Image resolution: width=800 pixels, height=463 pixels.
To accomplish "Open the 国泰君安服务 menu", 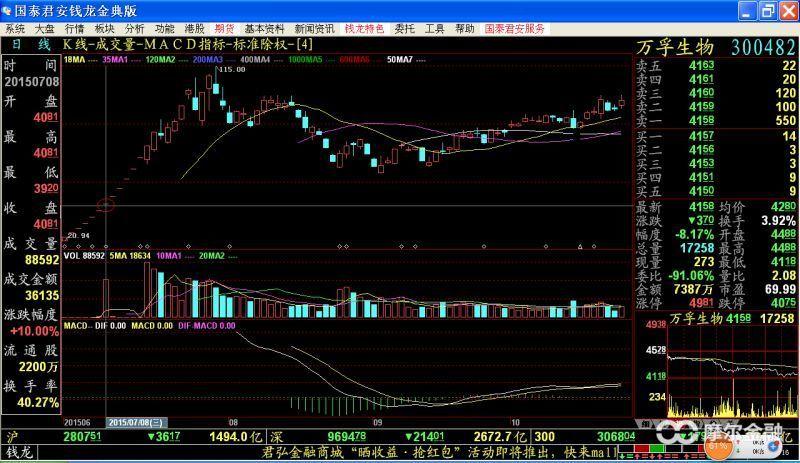I will click(x=515, y=29).
